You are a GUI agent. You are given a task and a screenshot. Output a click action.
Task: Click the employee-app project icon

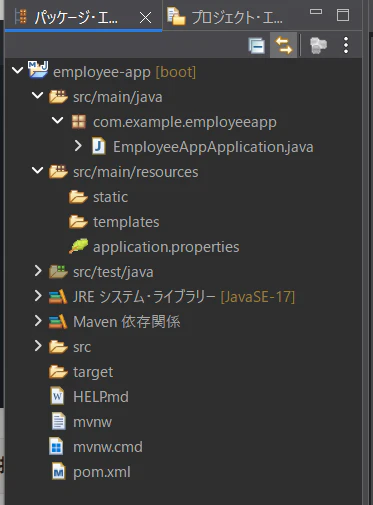pos(38,70)
